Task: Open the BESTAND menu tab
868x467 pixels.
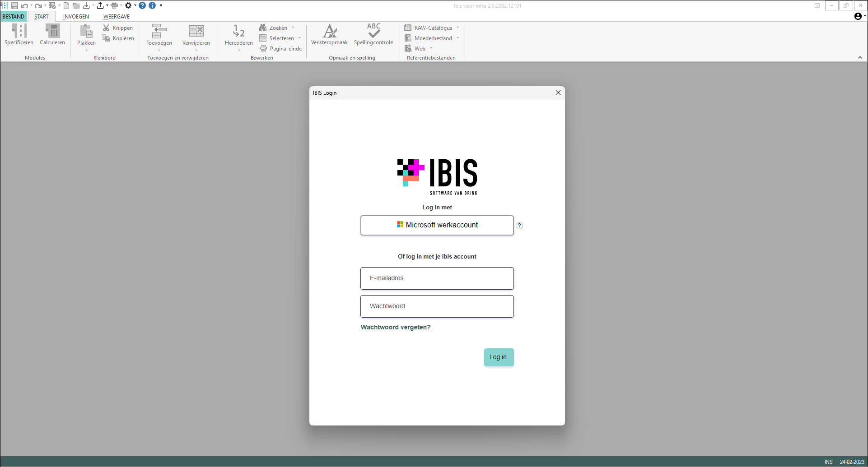Action: 14,16
